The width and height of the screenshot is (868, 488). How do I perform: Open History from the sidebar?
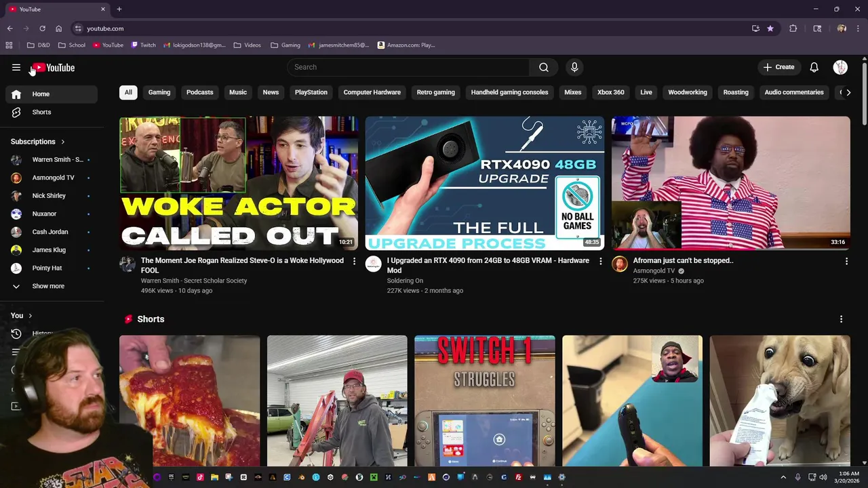pos(42,333)
